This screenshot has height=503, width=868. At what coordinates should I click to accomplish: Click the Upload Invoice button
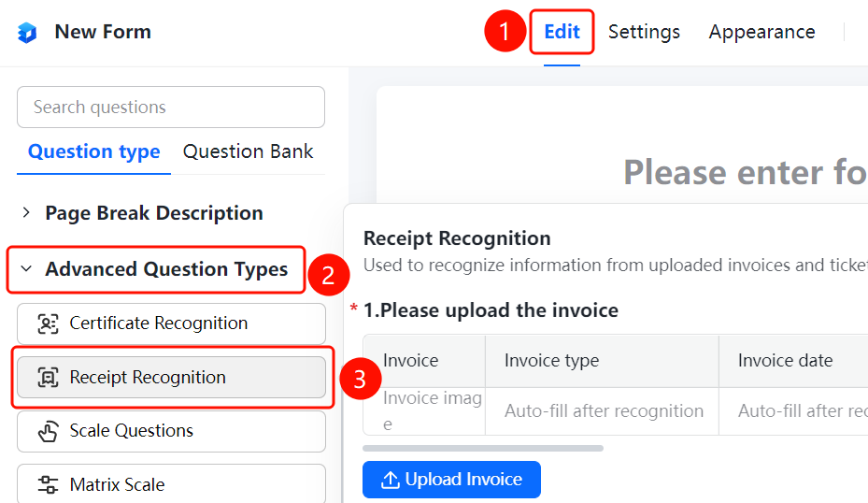coord(451,480)
